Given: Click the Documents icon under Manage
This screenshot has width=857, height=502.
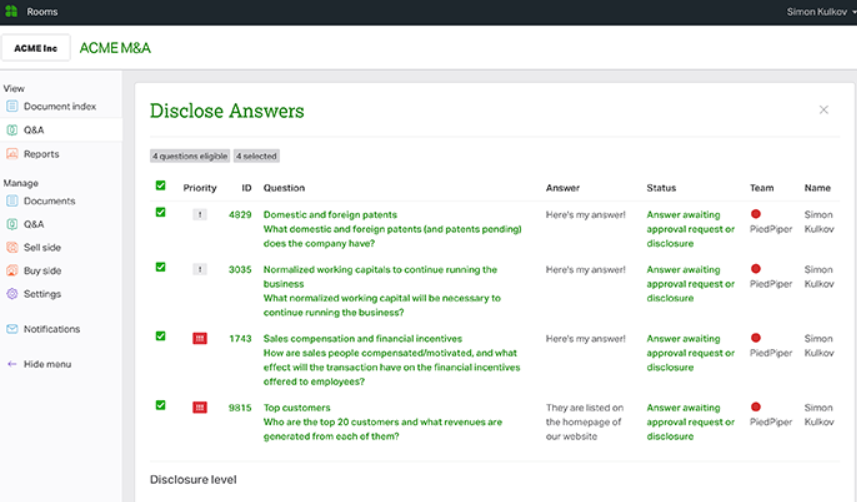Looking at the screenshot, I should click(12, 201).
